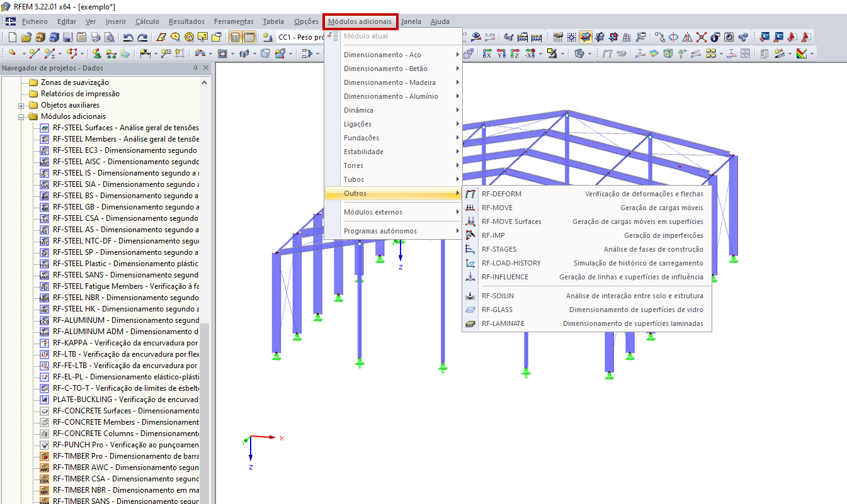This screenshot has height=504, width=847.
Task: Click the new node icon starting the second toolbar
Action: (x=12, y=53)
